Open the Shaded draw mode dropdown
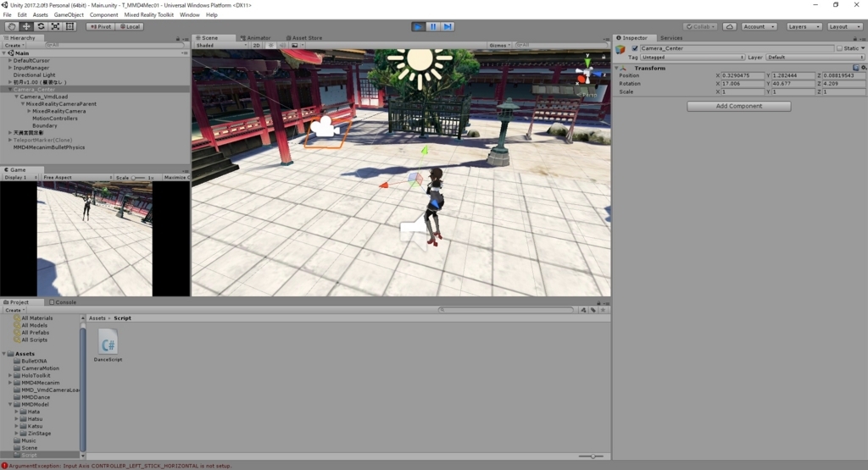 [x=221, y=46]
